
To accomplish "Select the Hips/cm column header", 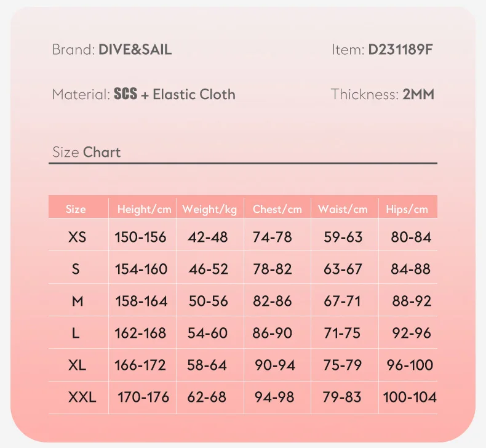I will [407, 209].
